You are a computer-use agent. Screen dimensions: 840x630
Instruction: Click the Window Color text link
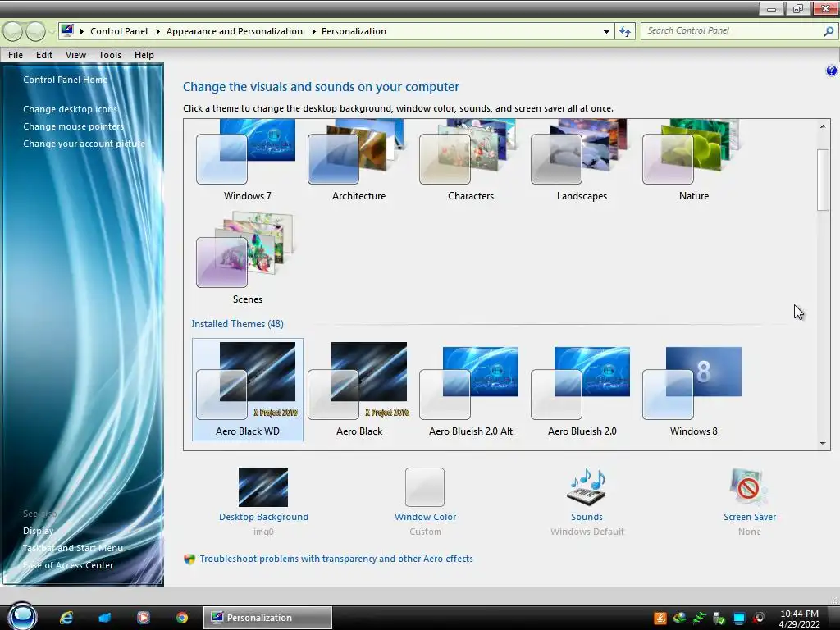(426, 517)
